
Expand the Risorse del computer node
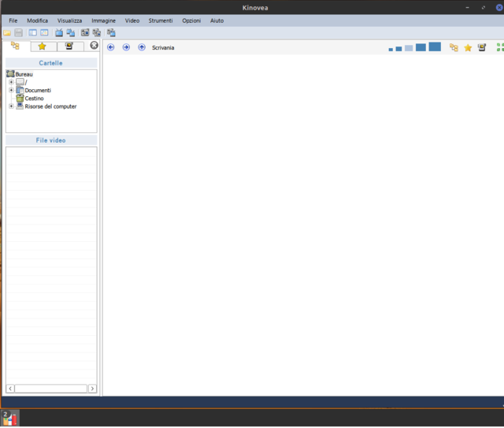pos(11,106)
